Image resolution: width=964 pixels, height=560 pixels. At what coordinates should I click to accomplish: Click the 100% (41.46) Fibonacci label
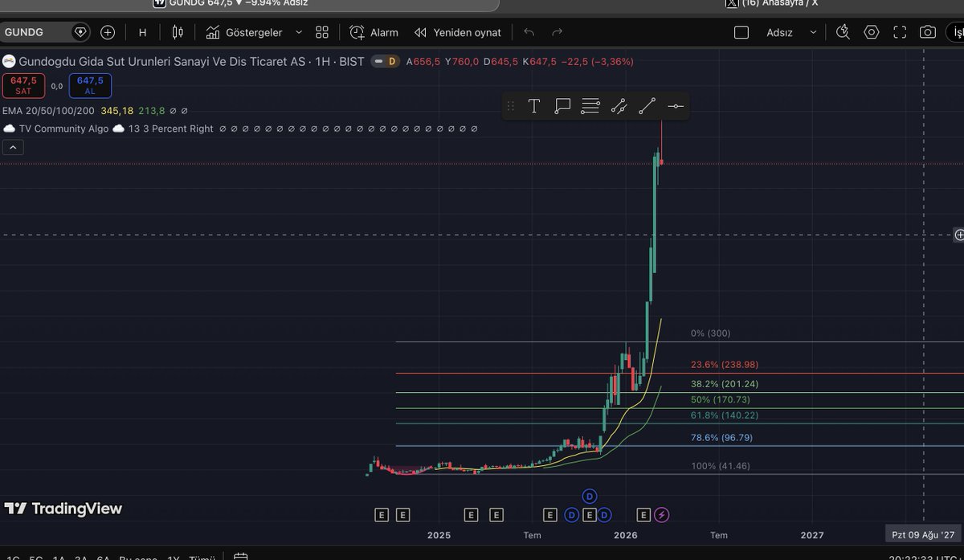click(722, 466)
